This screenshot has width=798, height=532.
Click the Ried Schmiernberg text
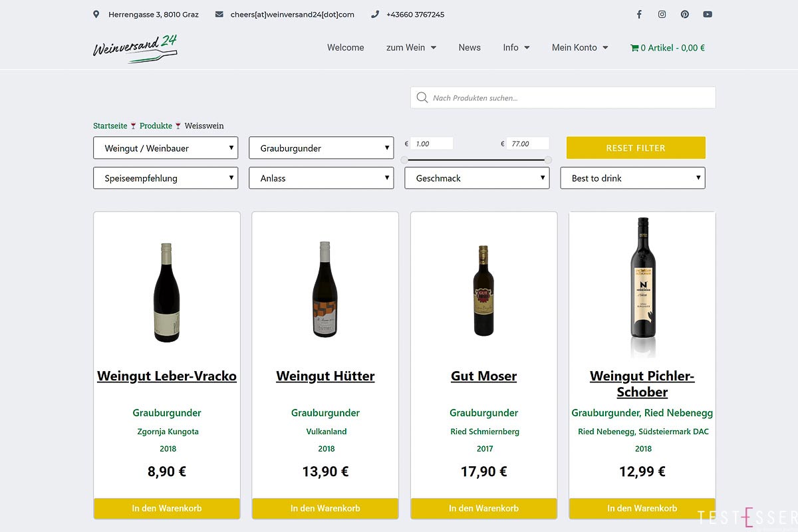tap(485, 432)
